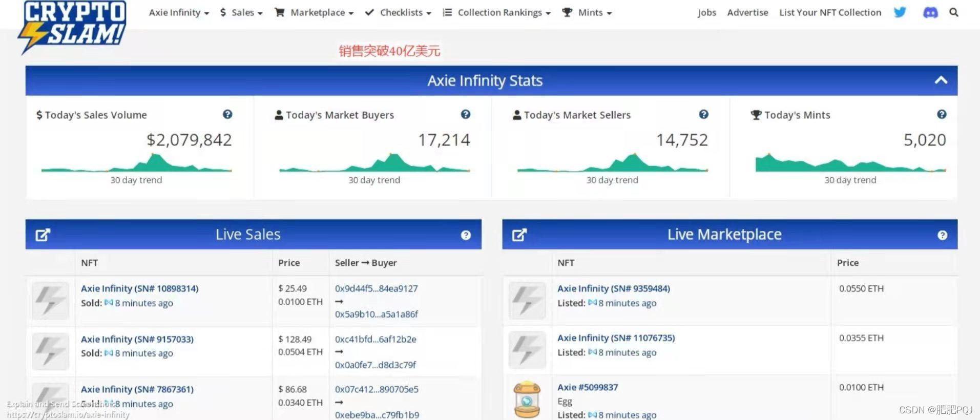
Task: Open Live Sales in external view icon
Action: pyautogui.click(x=43, y=235)
